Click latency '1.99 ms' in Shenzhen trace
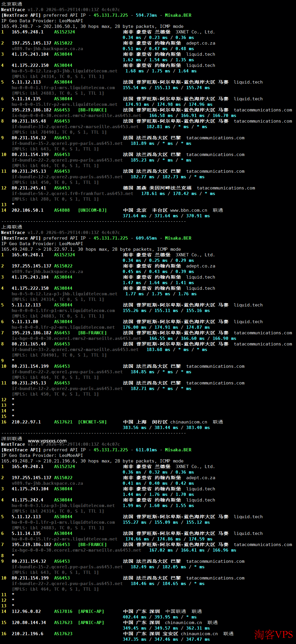 pyautogui.click(x=132, y=506)
